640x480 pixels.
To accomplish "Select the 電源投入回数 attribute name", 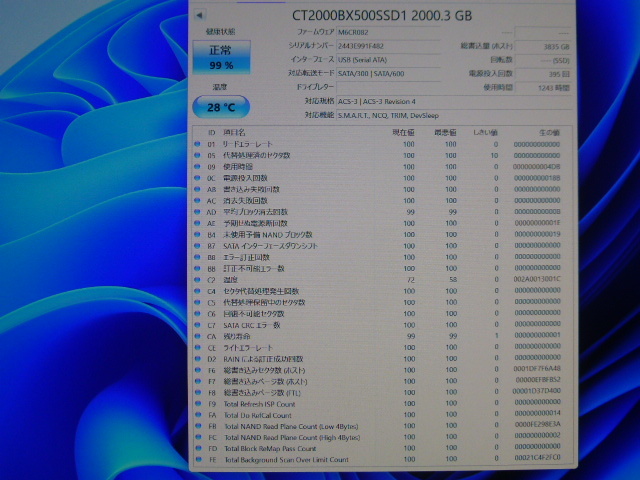I will (x=245, y=178).
